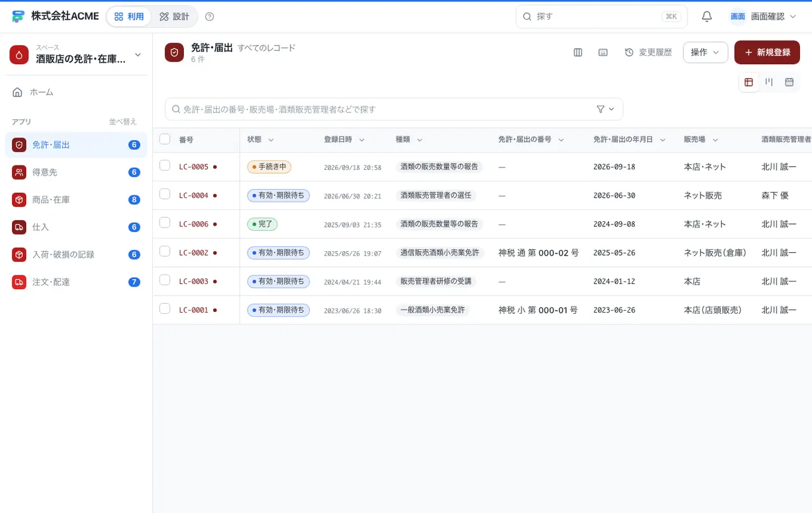Screen dimensions: 812x513
Task: Switch to the 利用 tab
Action: [x=129, y=16]
